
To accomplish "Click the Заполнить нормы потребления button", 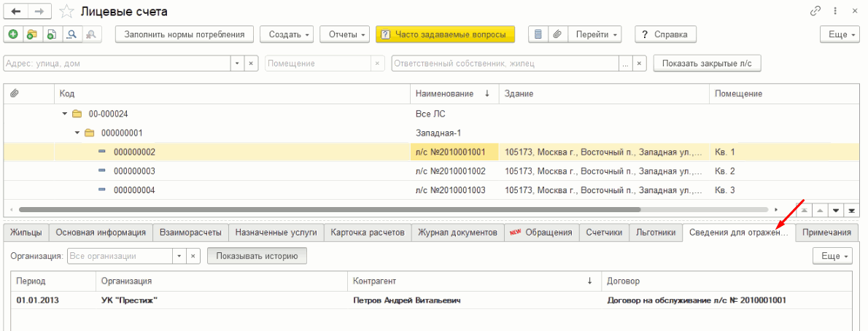I will tap(184, 34).
